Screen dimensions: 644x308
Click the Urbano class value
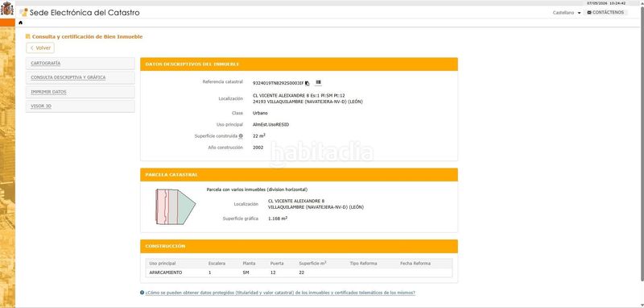(x=260, y=113)
